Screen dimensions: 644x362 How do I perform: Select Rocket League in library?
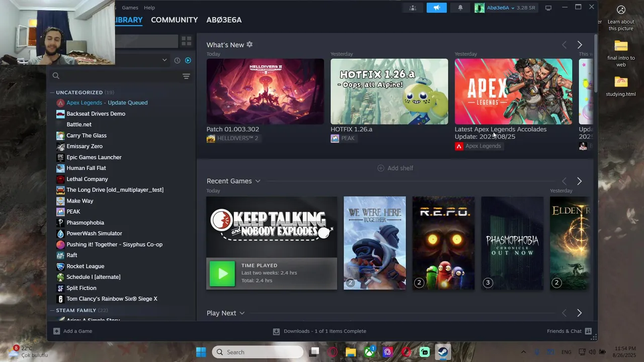(86, 266)
